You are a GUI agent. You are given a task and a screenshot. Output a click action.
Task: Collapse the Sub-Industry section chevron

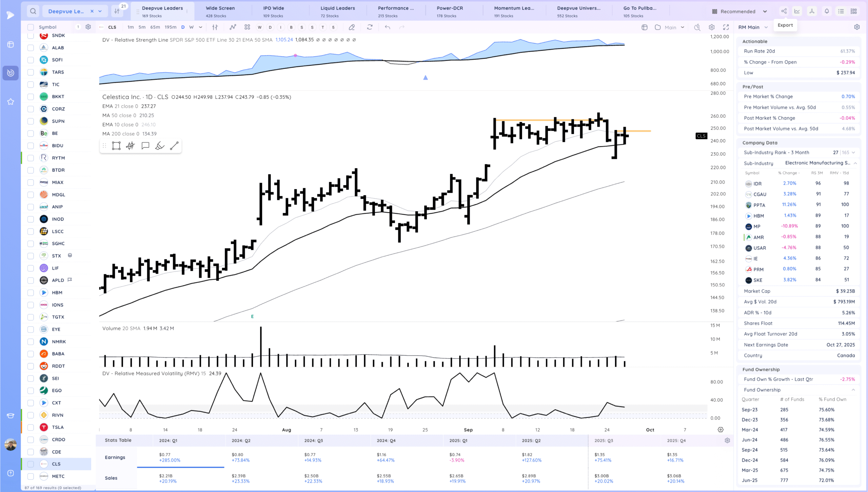click(855, 163)
